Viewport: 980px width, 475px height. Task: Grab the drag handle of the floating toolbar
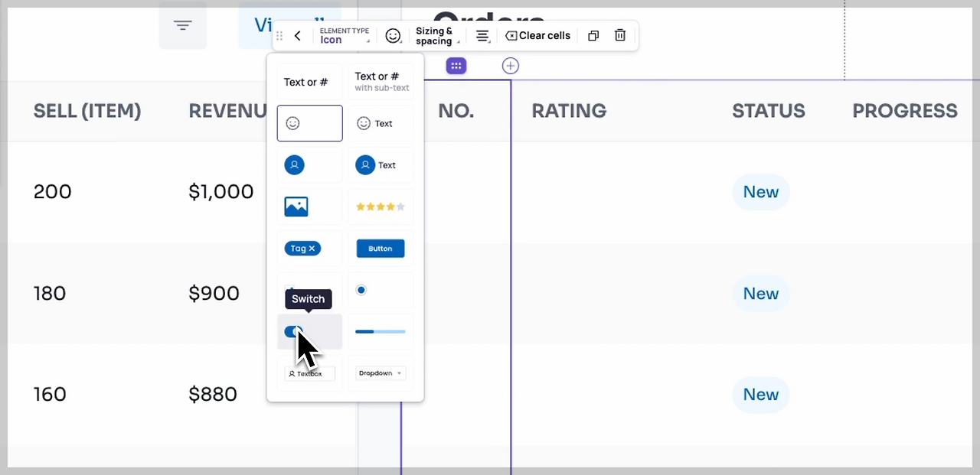[279, 36]
